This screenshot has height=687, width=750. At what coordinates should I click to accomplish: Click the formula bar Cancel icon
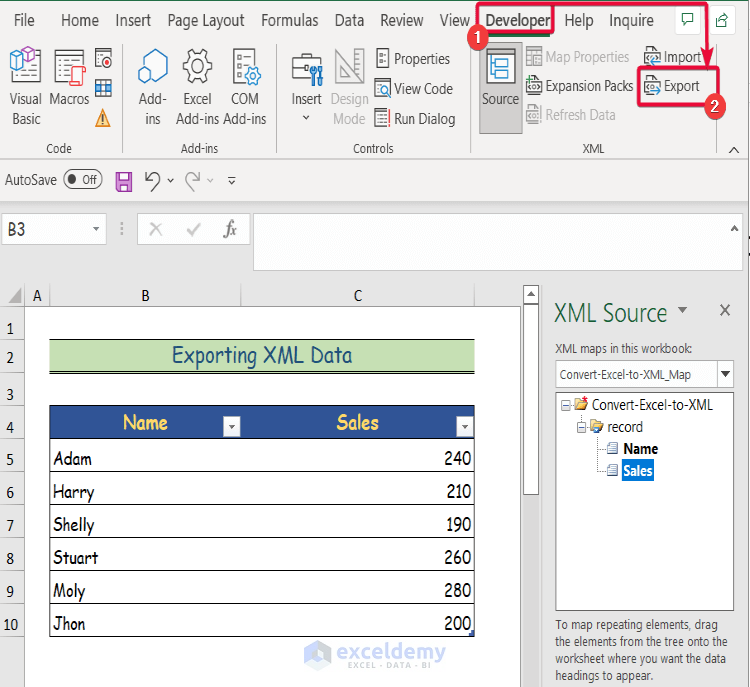156,230
